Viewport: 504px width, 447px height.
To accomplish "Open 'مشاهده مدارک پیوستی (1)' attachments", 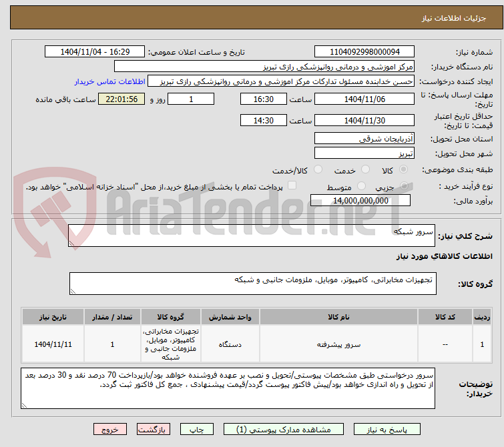I will (x=284, y=430).
